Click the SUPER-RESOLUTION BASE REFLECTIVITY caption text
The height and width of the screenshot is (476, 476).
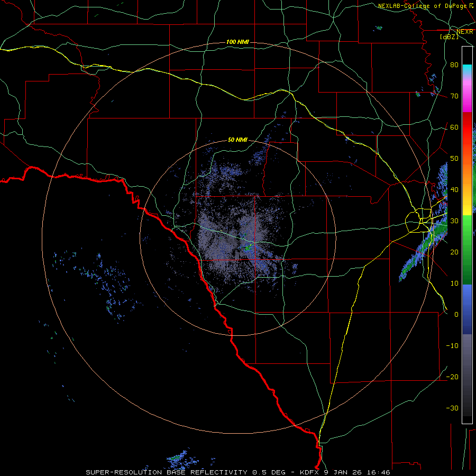[x=167, y=472]
